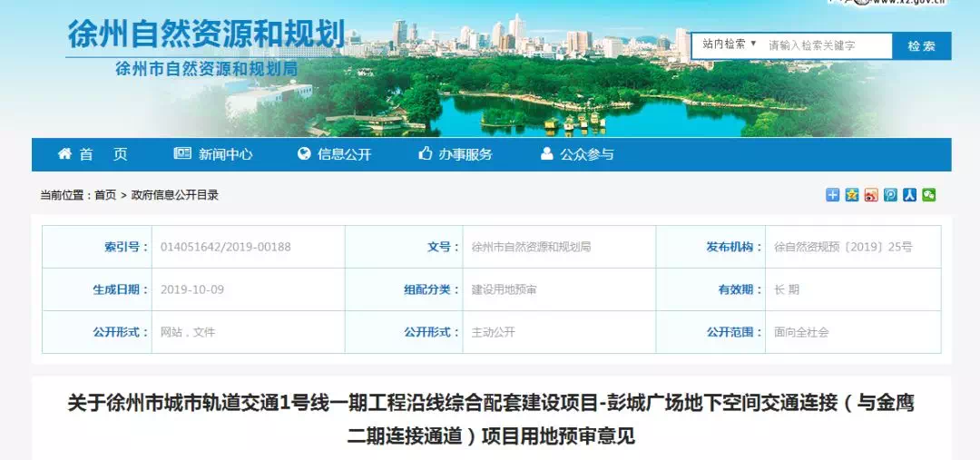Open 信息公开 navigation menu

(334, 154)
